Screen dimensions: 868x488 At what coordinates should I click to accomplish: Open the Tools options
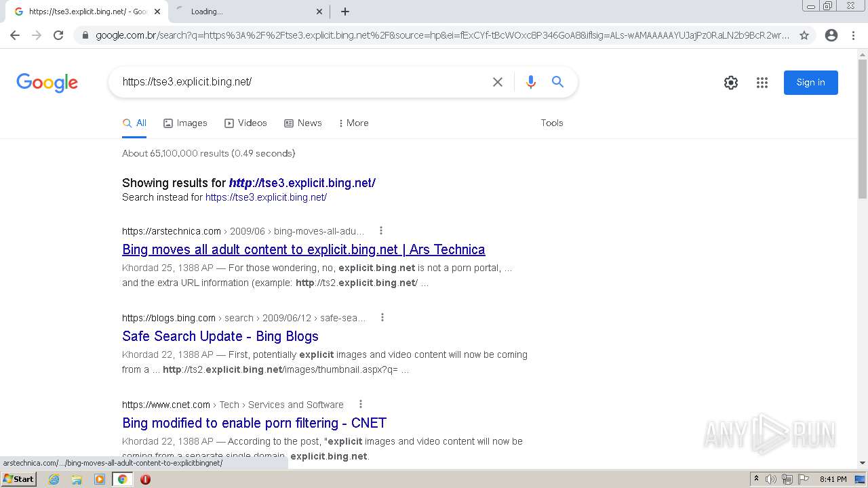pyautogui.click(x=552, y=123)
